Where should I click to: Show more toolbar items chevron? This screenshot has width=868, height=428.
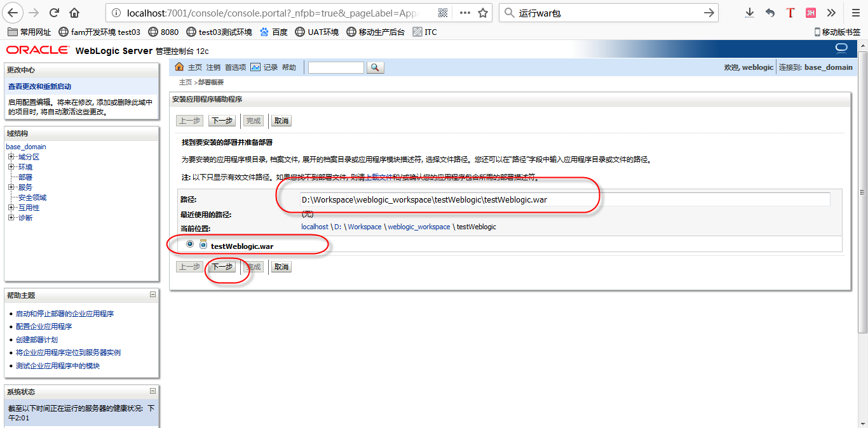coord(831,13)
